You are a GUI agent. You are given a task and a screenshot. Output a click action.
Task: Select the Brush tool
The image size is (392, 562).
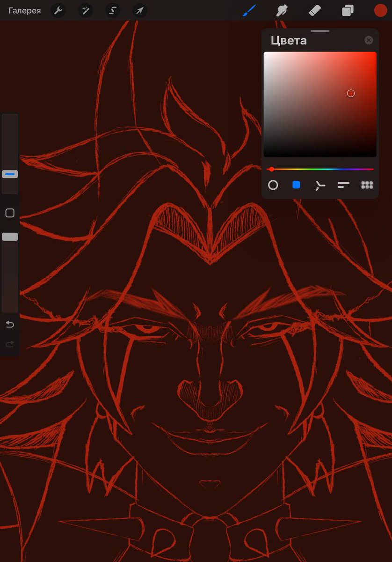tap(249, 10)
